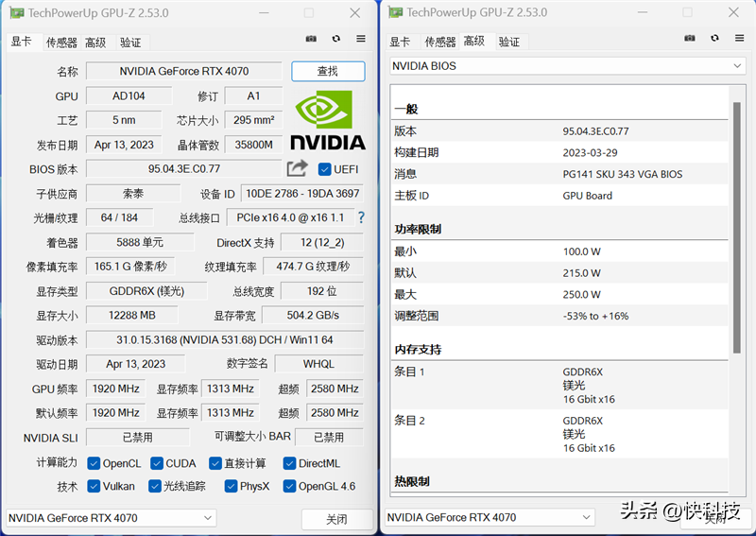Click the memory type field GDDR6X
This screenshot has height=536, width=756.
coord(146,291)
